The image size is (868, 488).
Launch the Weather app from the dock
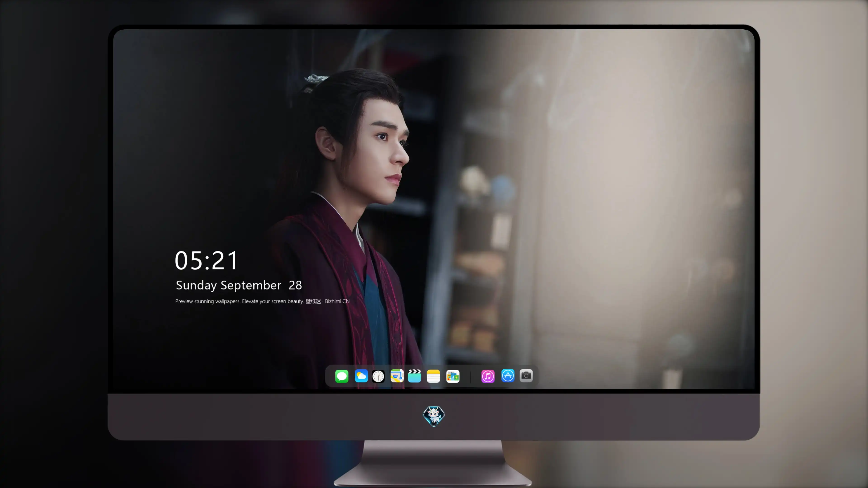(x=361, y=376)
